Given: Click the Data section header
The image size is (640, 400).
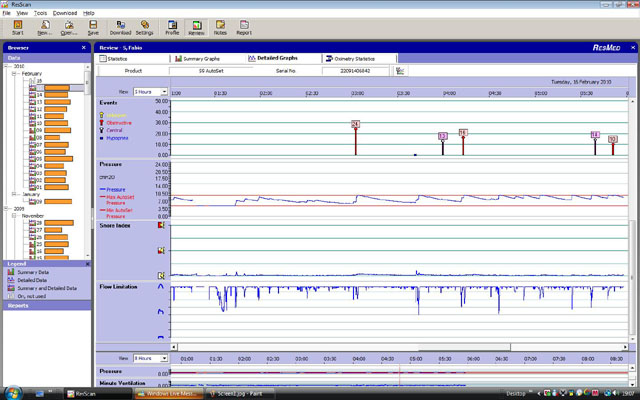Looking at the screenshot, I should [x=47, y=58].
